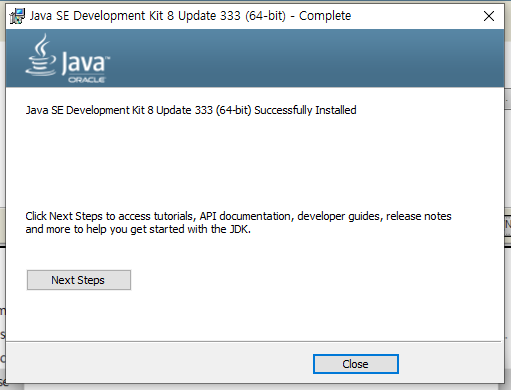The height and width of the screenshot is (390, 511).
Task: Close the dialog via title bar X
Action: 489,16
